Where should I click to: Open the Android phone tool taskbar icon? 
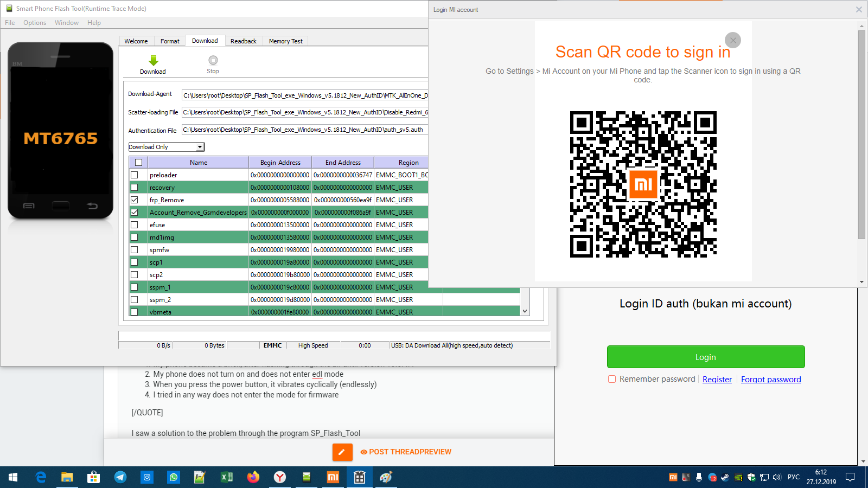point(306,477)
